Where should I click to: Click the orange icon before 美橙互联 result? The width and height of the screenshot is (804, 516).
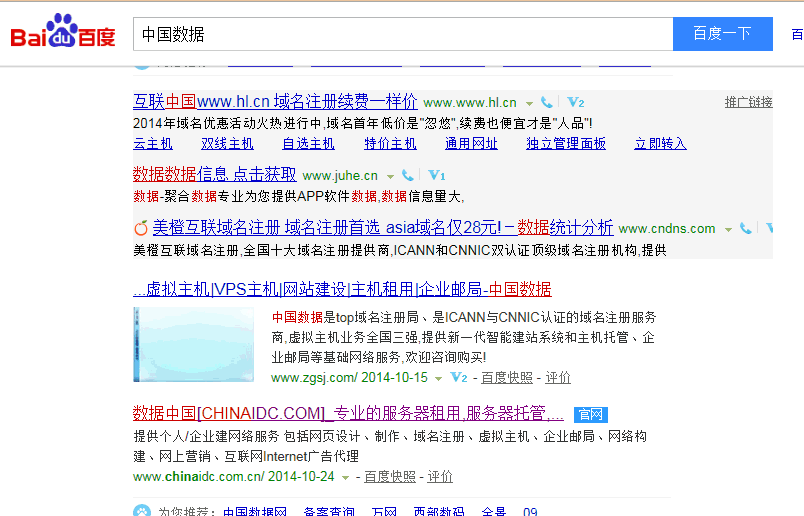(x=140, y=228)
